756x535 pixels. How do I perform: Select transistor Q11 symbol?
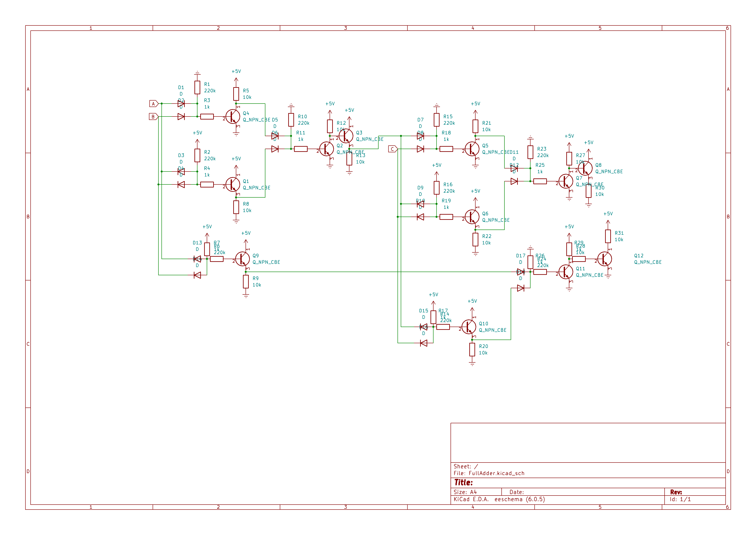point(566,272)
